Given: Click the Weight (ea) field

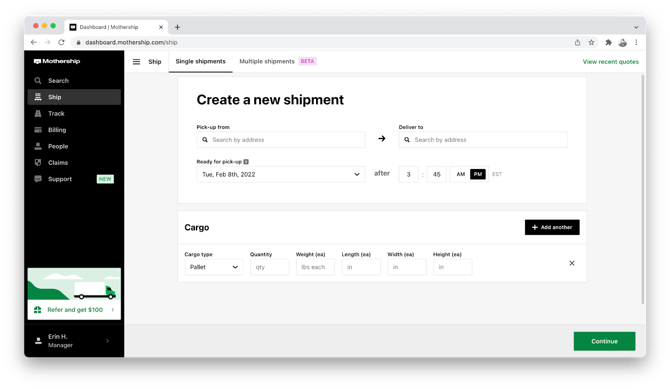Looking at the screenshot, I should (315, 267).
